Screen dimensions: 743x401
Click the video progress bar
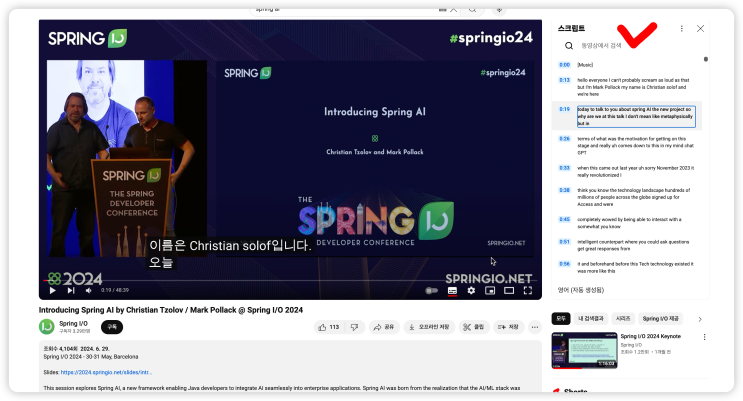290,281
